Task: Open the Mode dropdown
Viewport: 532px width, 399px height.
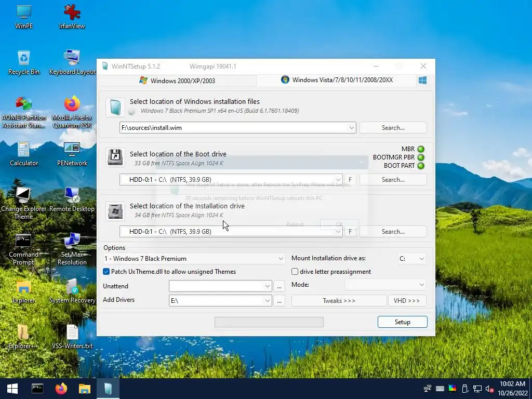Action: [x=385, y=285]
